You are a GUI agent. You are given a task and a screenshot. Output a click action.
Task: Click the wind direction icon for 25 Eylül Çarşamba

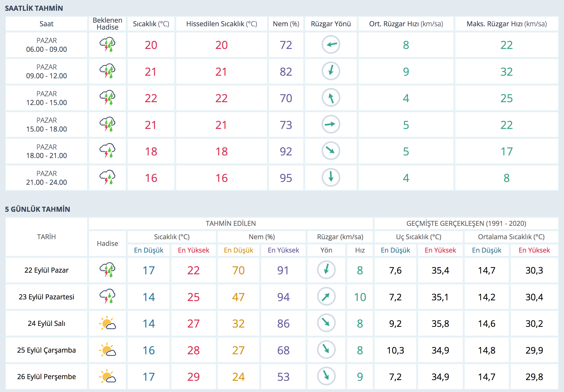(x=326, y=350)
